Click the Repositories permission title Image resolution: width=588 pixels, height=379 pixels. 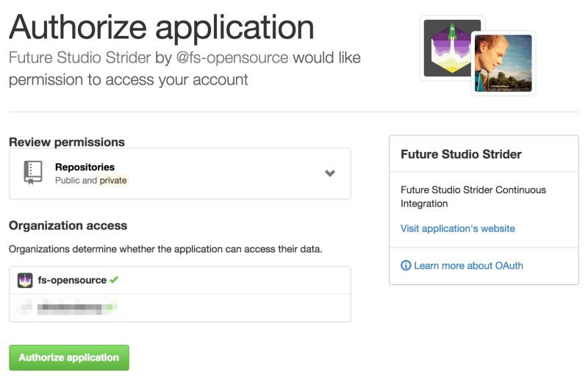[x=85, y=167]
